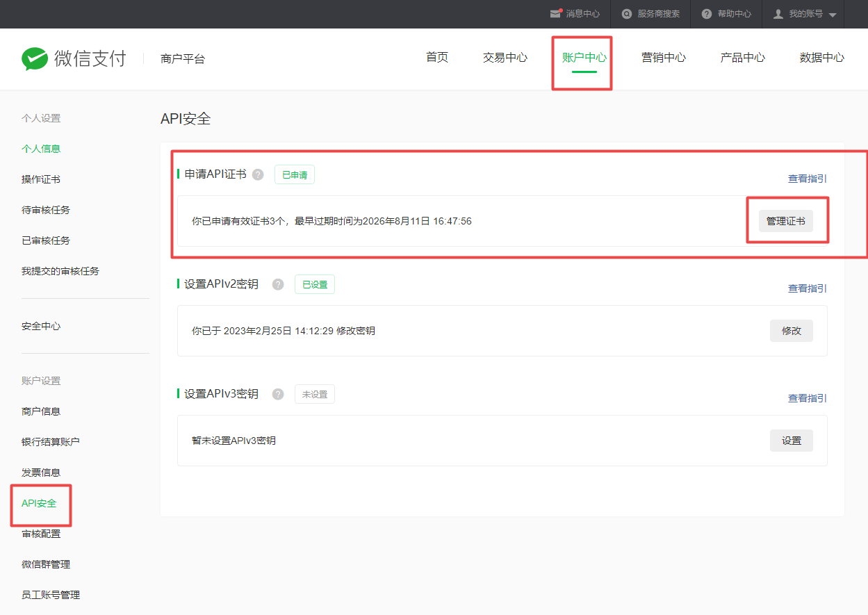
Task: Open the 账户中心 tab
Action: point(584,58)
